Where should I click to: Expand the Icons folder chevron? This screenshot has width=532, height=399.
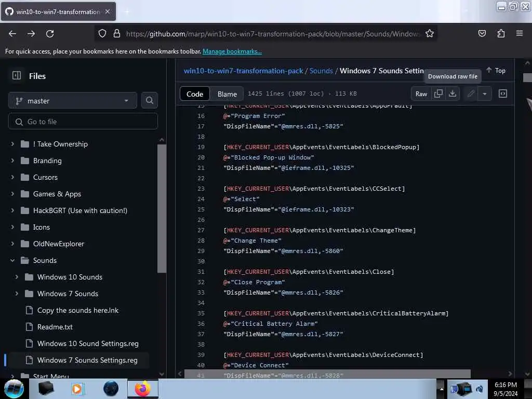click(x=12, y=227)
